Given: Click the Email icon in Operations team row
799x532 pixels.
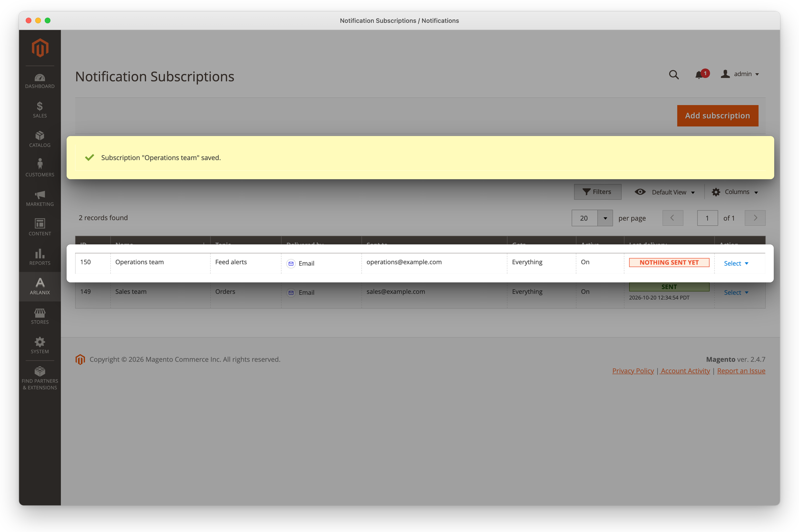Looking at the screenshot, I should pyautogui.click(x=291, y=264).
